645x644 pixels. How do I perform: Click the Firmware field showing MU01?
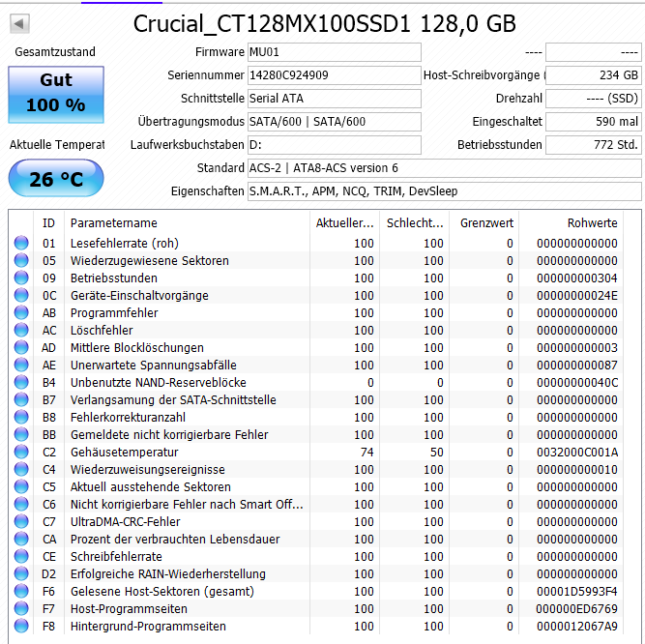click(335, 52)
